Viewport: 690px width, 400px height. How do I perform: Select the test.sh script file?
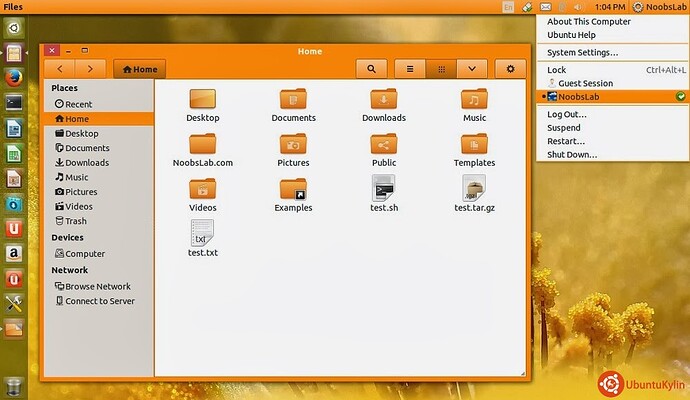coord(384,187)
